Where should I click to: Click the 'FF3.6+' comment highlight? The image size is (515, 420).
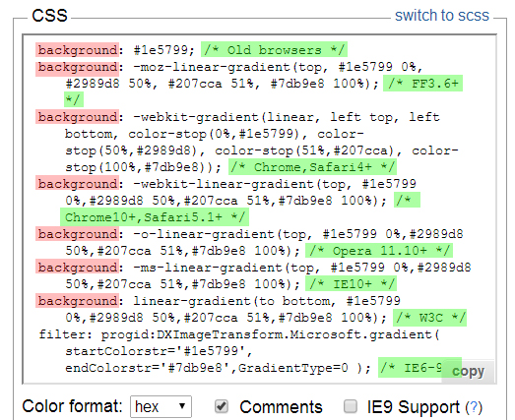(x=422, y=84)
